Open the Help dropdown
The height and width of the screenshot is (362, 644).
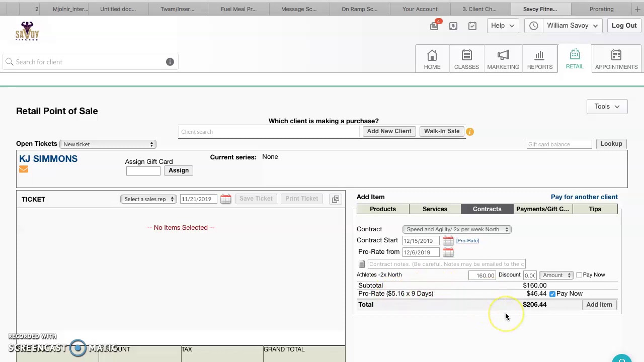click(503, 26)
